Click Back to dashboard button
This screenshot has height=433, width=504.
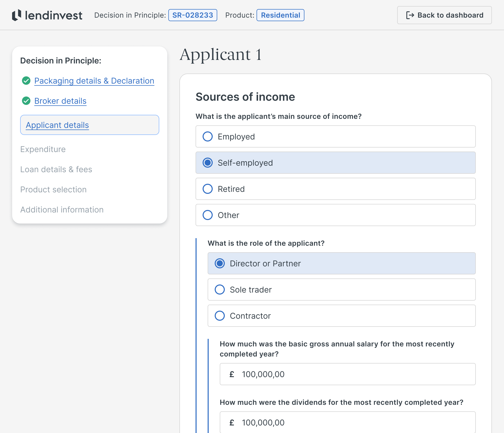(444, 15)
